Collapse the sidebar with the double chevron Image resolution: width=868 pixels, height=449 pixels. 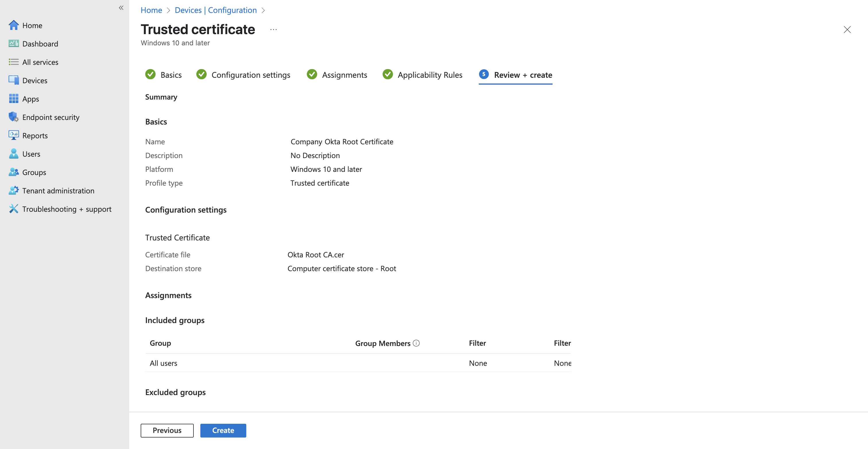[121, 8]
